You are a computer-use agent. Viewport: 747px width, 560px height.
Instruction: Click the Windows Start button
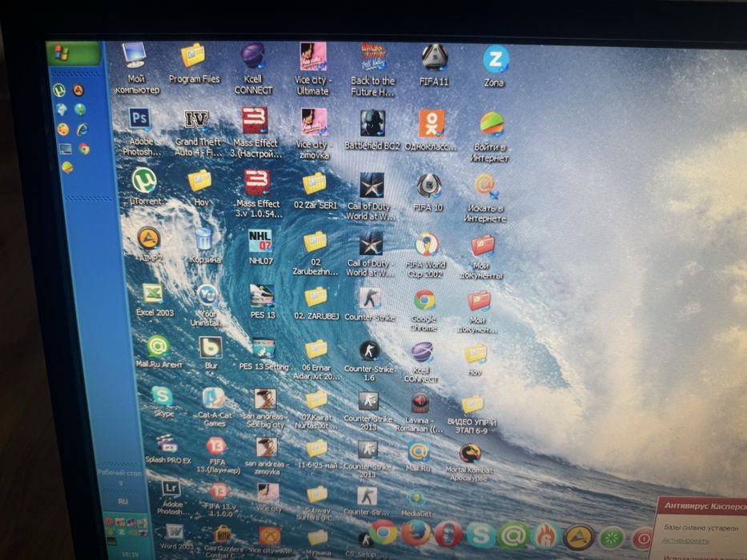pyautogui.click(x=74, y=53)
